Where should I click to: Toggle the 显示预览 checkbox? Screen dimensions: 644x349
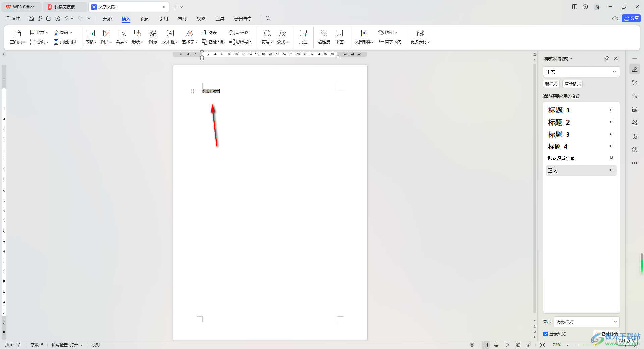[x=546, y=334]
